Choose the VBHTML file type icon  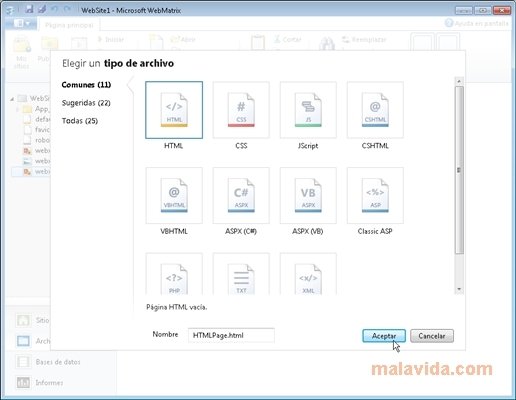click(x=174, y=196)
